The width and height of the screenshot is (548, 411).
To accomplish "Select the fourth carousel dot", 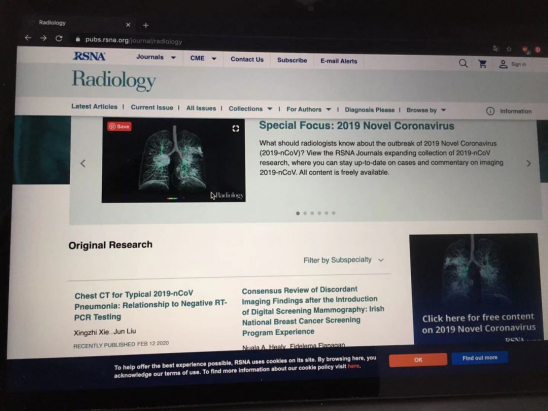I will tap(319, 213).
